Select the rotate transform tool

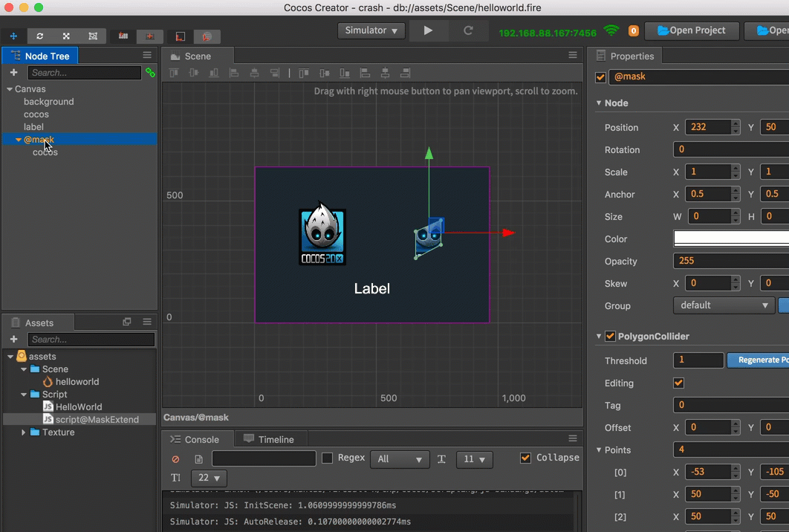tap(39, 36)
